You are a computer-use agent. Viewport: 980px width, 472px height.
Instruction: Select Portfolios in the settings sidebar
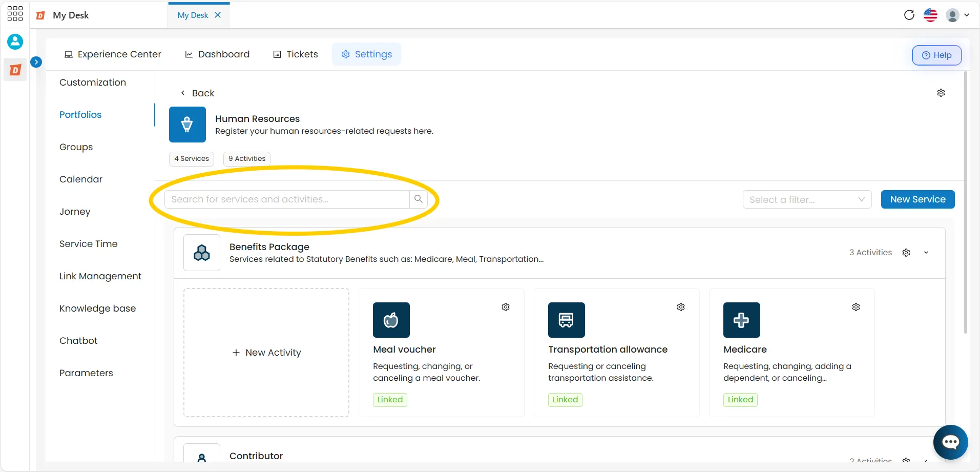click(x=80, y=115)
